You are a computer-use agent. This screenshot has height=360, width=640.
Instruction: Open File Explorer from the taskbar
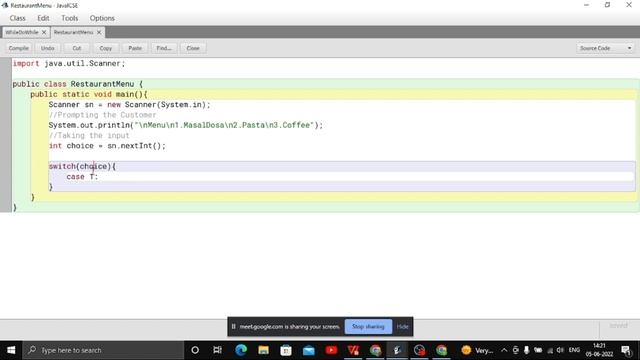[263, 350]
